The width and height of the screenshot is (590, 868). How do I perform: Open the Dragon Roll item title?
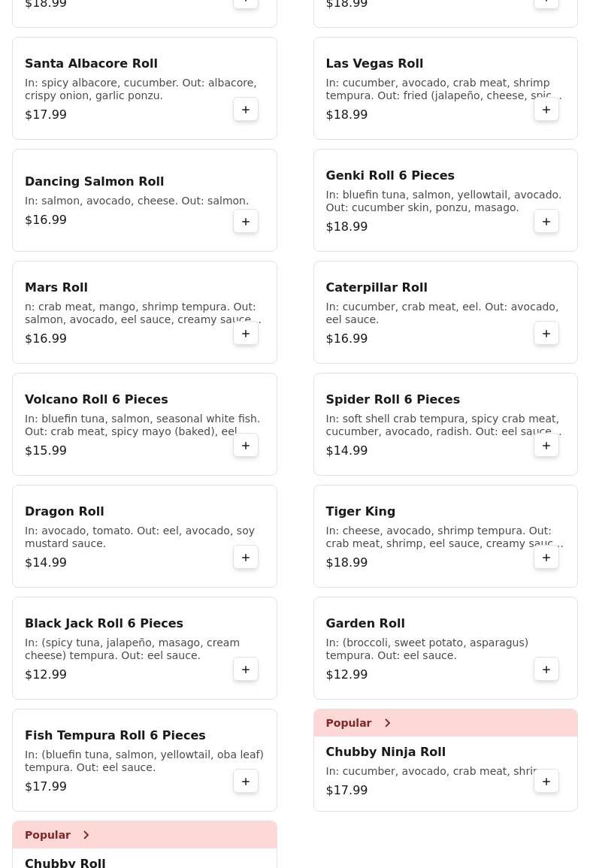click(x=64, y=512)
